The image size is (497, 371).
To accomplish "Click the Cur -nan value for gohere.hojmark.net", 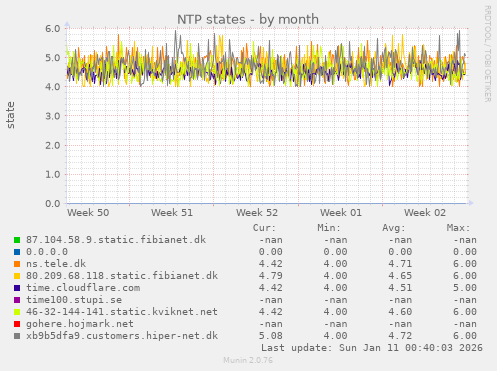I will [271, 324].
